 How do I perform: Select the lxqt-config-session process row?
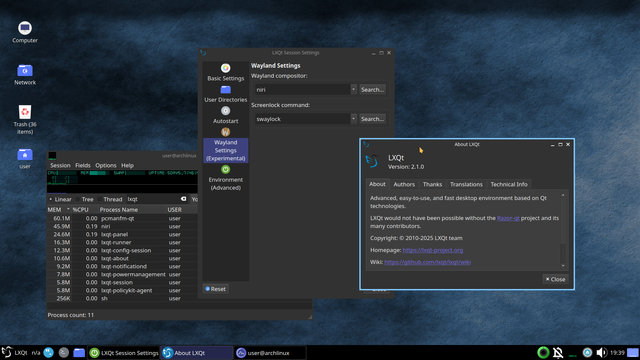click(x=122, y=250)
